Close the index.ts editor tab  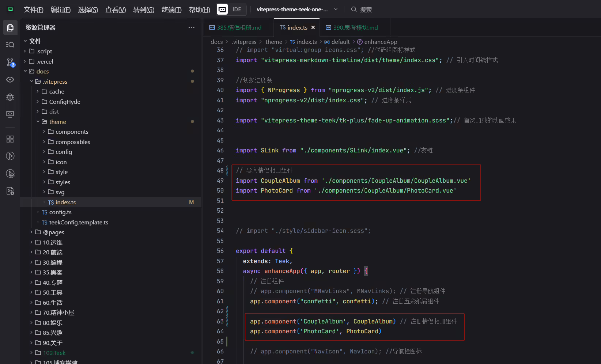[x=313, y=28]
